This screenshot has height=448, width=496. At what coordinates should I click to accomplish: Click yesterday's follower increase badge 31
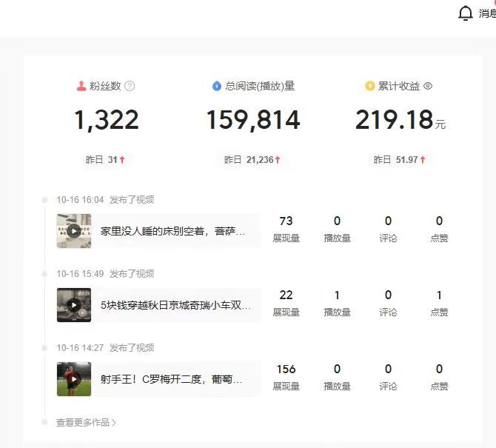point(106,159)
